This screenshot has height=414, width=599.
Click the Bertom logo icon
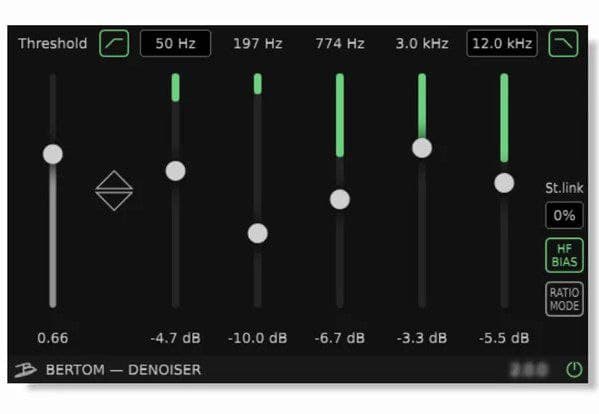pos(26,370)
